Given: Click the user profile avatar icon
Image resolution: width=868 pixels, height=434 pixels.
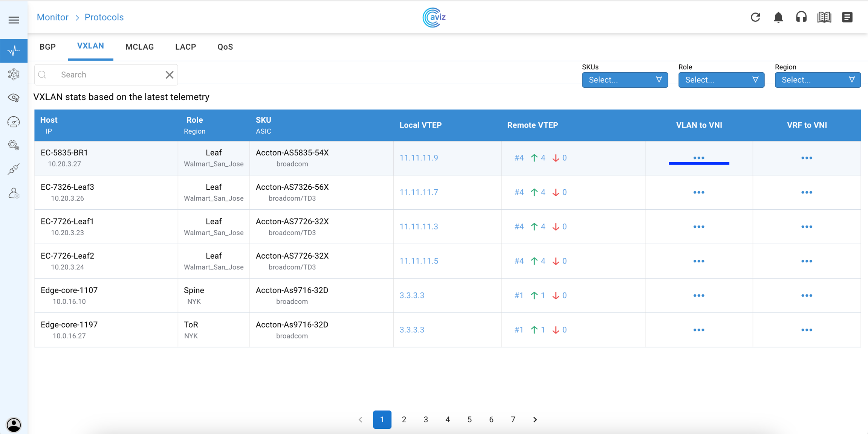Looking at the screenshot, I should pos(14,425).
